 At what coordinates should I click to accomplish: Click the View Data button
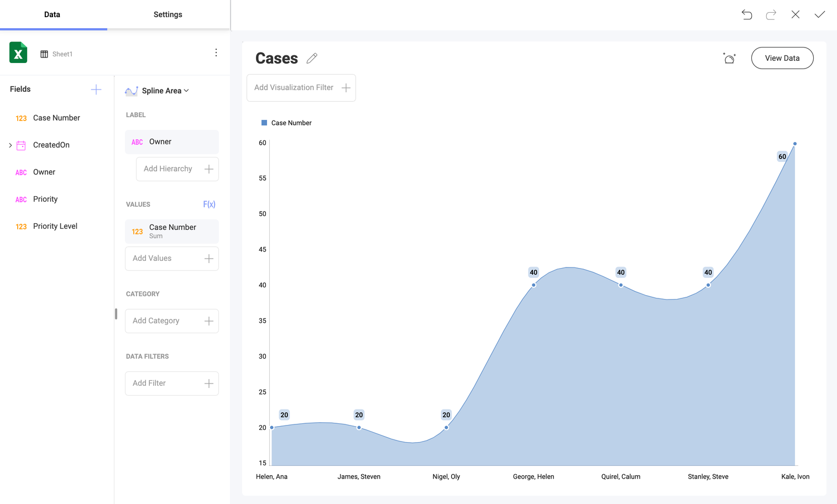click(x=782, y=58)
